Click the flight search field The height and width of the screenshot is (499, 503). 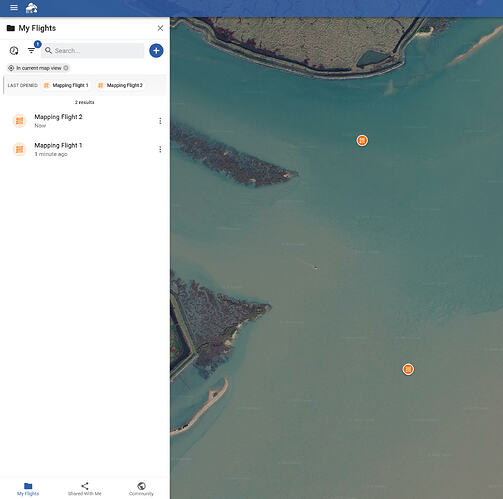tap(93, 51)
